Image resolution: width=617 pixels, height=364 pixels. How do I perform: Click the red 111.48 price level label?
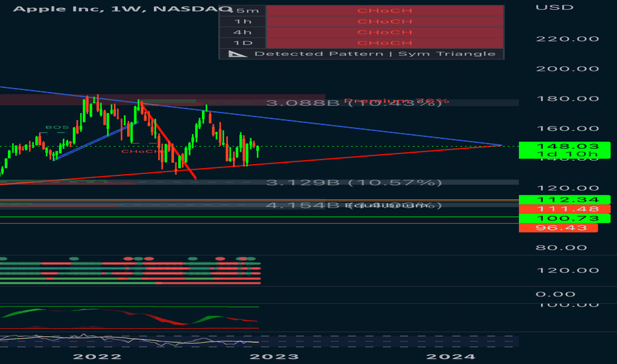(x=565, y=209)
